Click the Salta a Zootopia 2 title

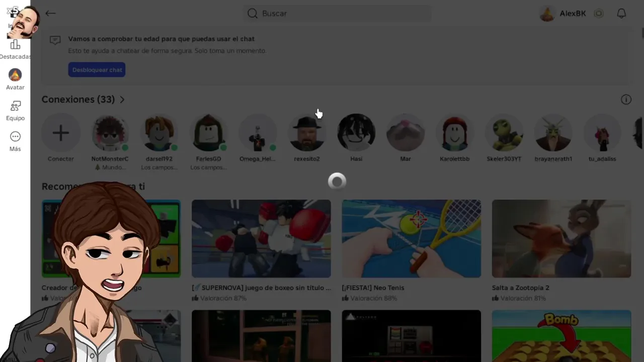point(520,288)
